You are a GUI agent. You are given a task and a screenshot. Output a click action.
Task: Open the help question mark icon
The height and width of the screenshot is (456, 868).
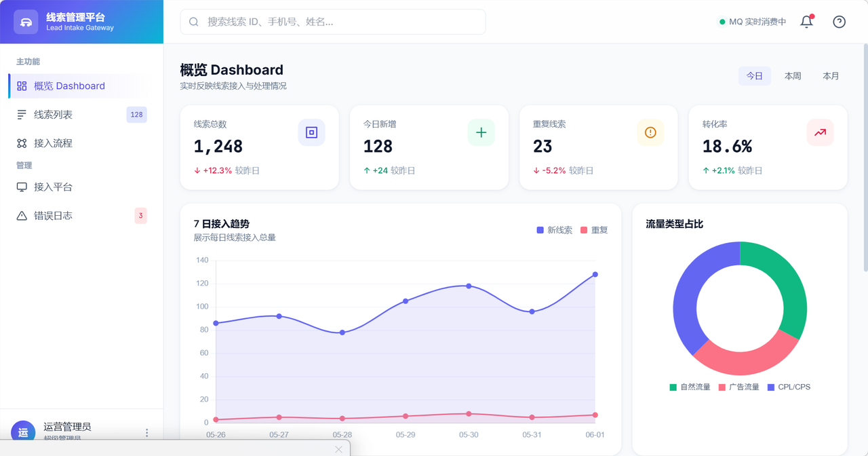click(x=839, y=22)
